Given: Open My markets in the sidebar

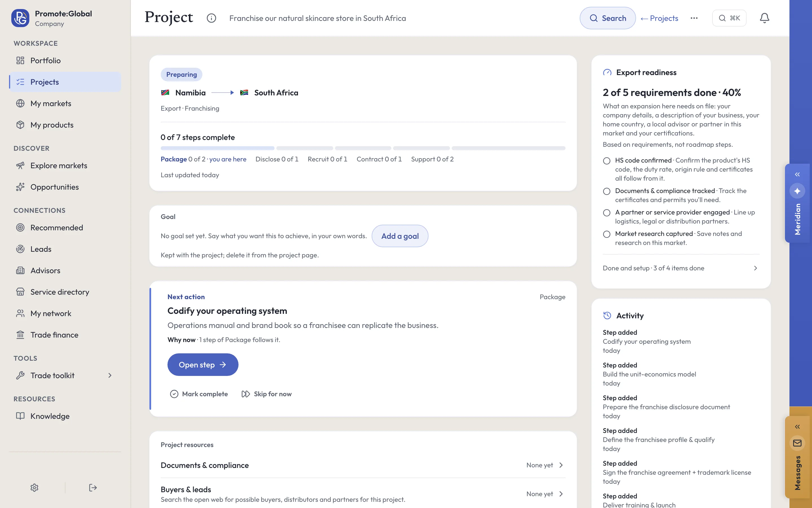Looking at the screenshot, I should tap(65, 104).
